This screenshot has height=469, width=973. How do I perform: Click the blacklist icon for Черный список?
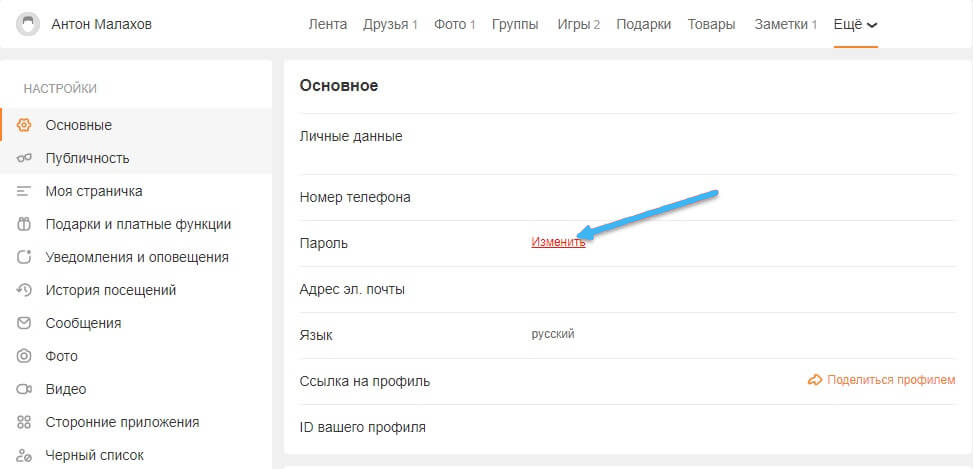25,455
